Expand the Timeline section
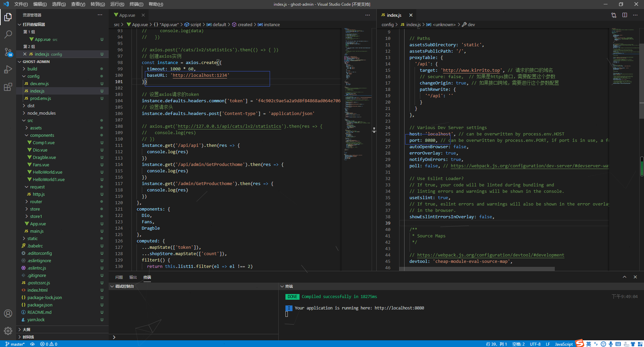The height and width of the screenshot is (347, 644). click(x=62, y=337)
